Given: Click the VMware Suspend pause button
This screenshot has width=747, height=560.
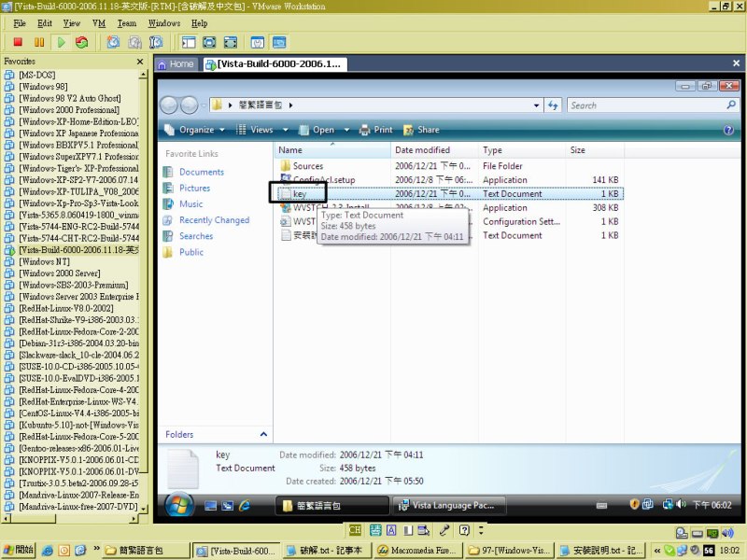Looking at the screenshot, I should tap(39, 42).
